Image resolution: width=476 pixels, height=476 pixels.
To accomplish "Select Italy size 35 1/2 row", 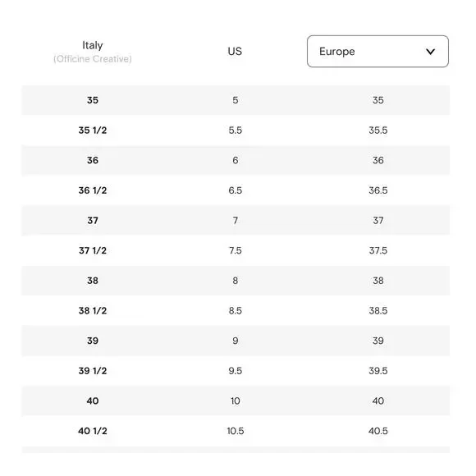I will pos(236,130).
